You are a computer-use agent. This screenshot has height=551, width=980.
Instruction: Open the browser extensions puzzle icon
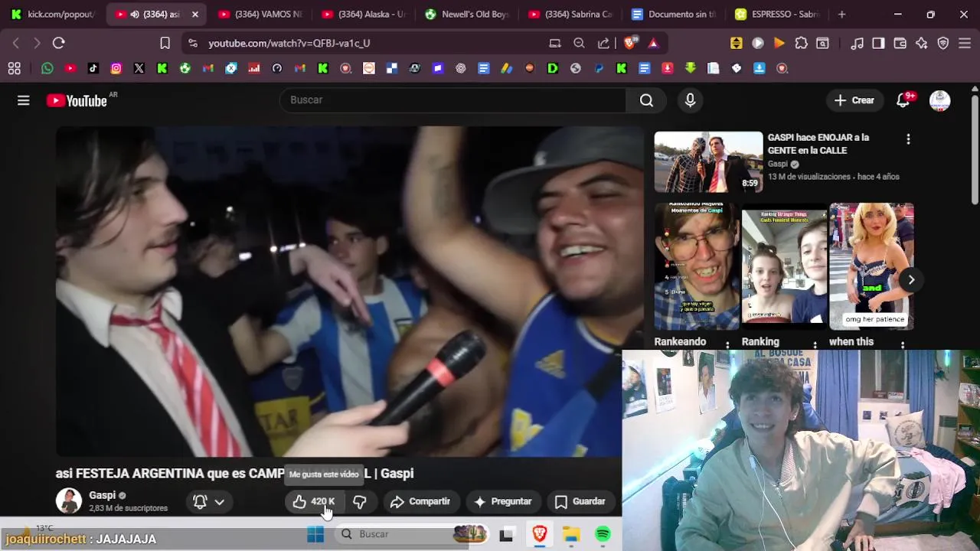click(x=801, y=44)
